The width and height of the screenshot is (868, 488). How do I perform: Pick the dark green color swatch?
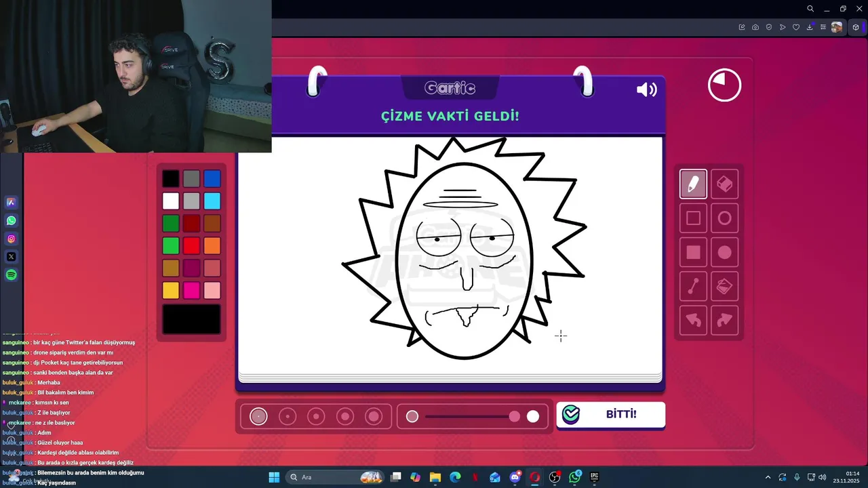tap(171, 224)
